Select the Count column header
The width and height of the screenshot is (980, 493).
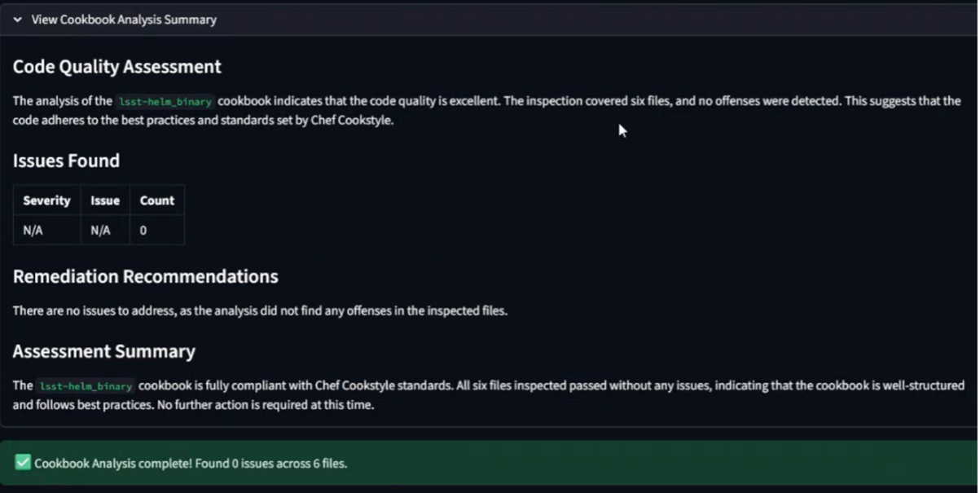click(x=156, y=200)
